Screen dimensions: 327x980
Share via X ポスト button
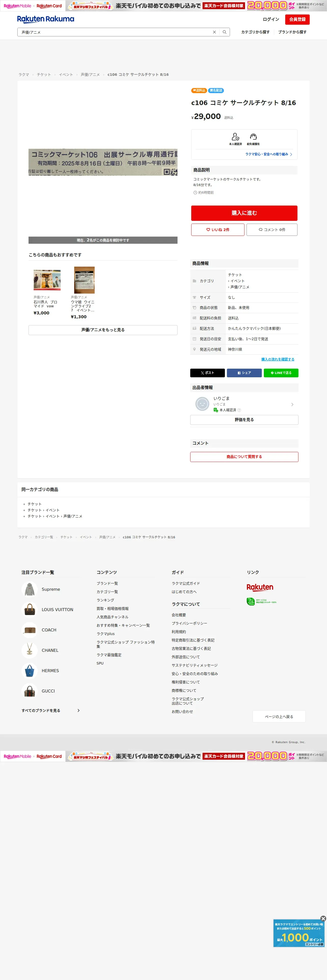click(x=208, y=373)
